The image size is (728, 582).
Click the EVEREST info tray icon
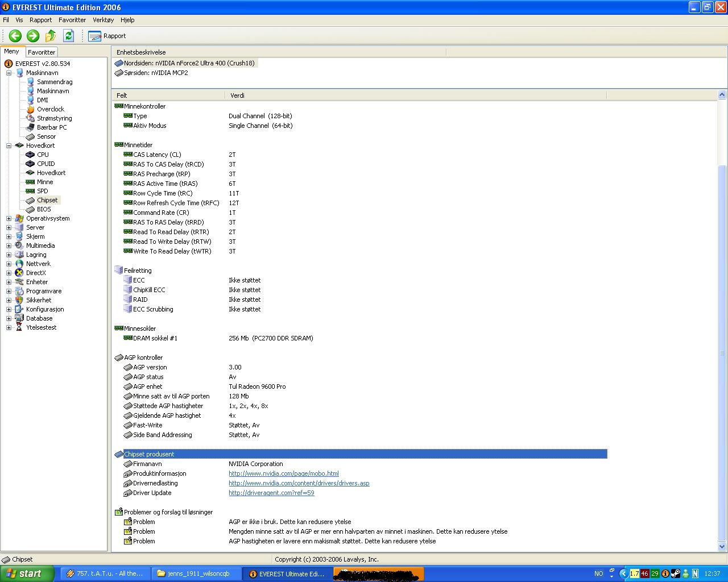coord(665,573)
